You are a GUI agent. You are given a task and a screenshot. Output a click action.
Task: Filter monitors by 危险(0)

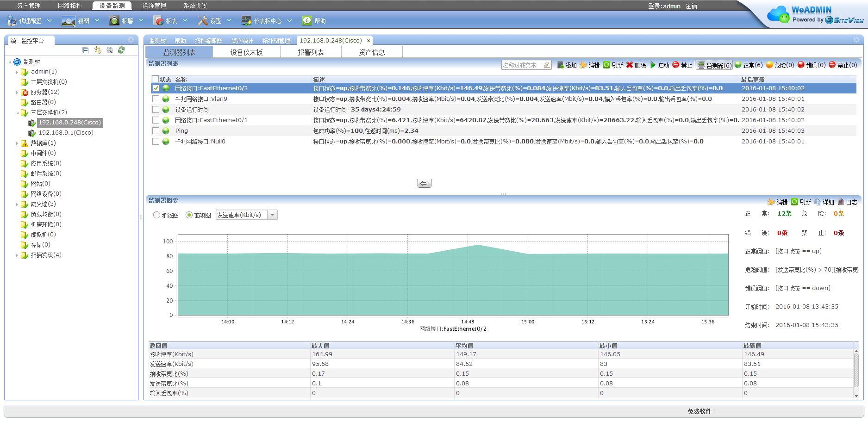pyautogui.click(x=780, y=65)
